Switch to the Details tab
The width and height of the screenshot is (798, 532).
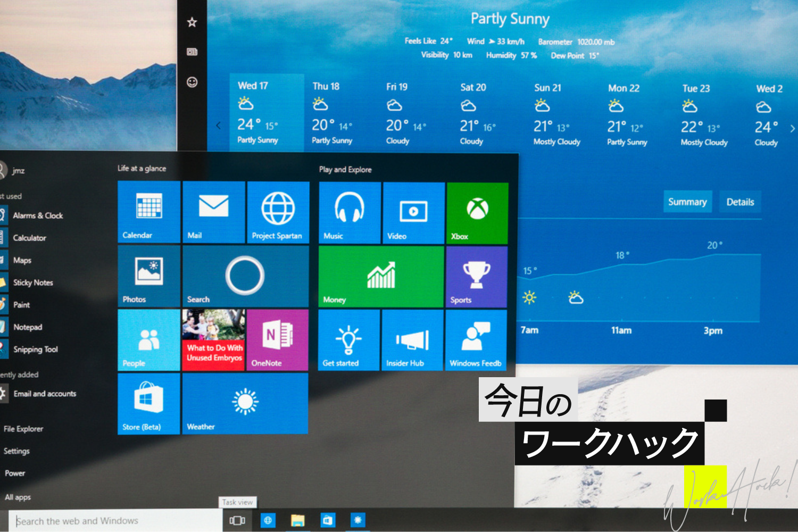click(740, 202)
